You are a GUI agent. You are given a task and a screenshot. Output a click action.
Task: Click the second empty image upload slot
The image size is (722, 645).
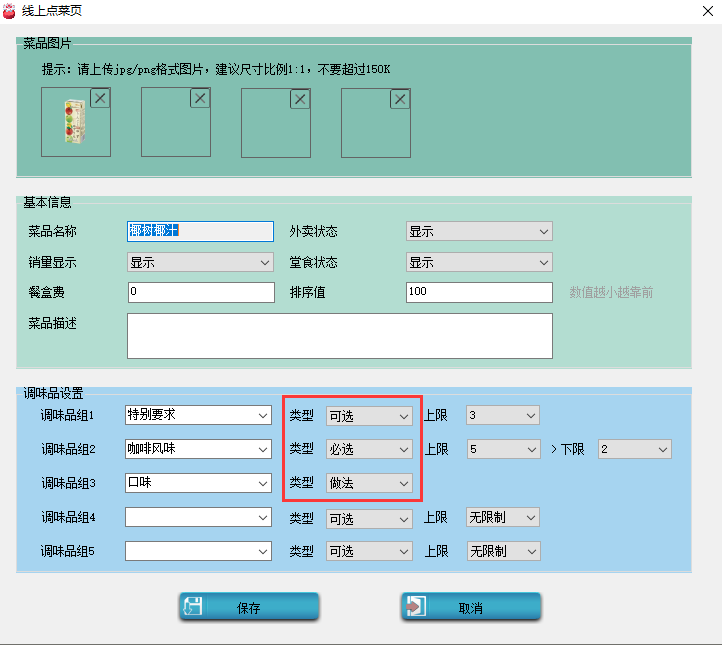click(176, 122)
